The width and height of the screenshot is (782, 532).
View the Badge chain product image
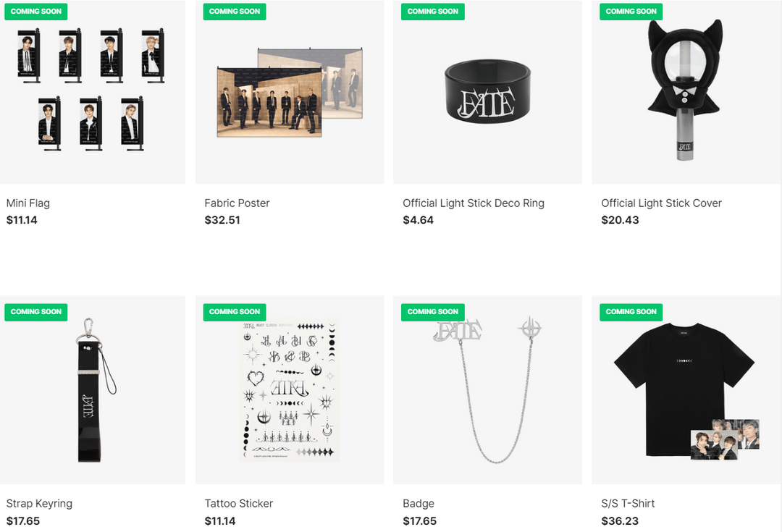[487, 390]
